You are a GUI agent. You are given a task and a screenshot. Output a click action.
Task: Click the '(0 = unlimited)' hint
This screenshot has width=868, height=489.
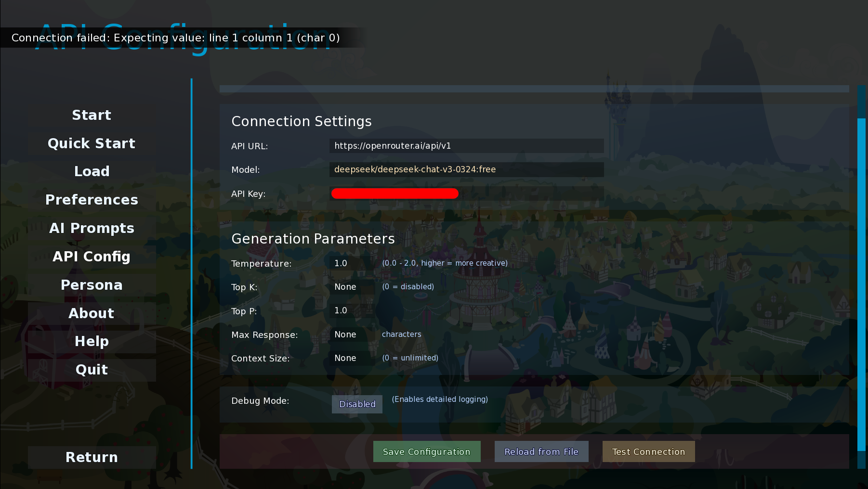[410, 358]
